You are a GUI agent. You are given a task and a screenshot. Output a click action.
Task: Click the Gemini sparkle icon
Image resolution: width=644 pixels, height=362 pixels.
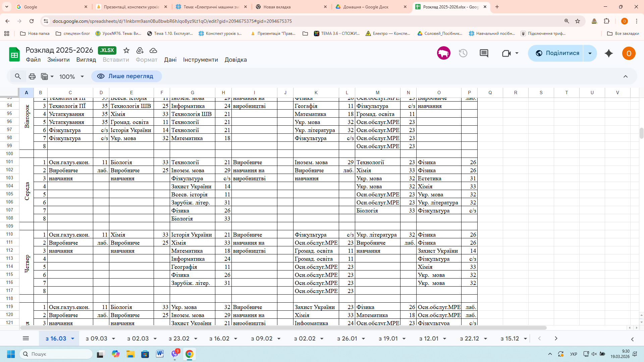click(609, 53)
